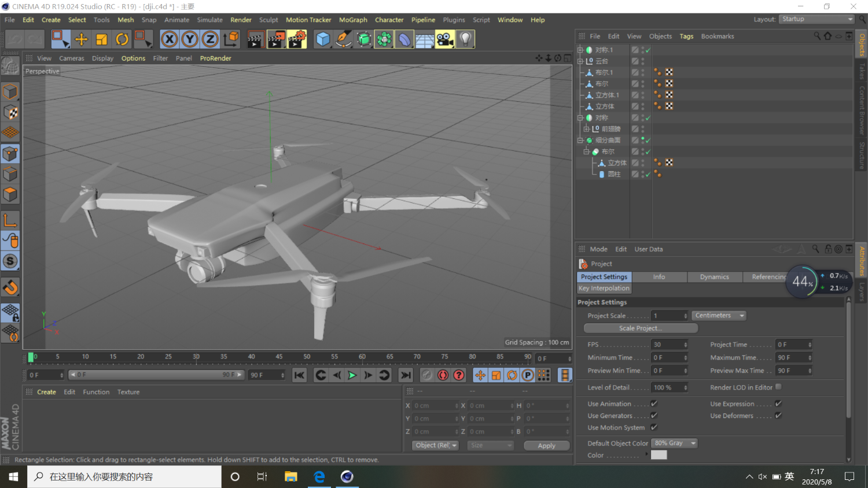
Task: Toggle Use Expression checkbox
Action: click(778, 404)
